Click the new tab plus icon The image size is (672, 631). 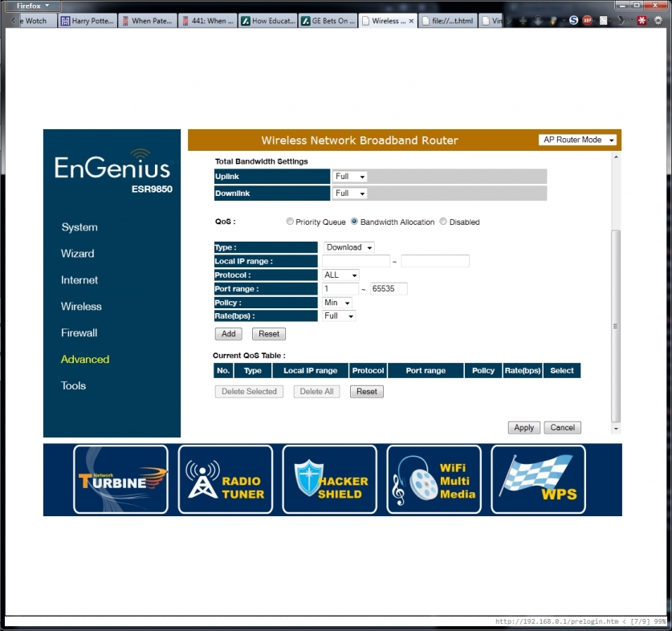523,20
